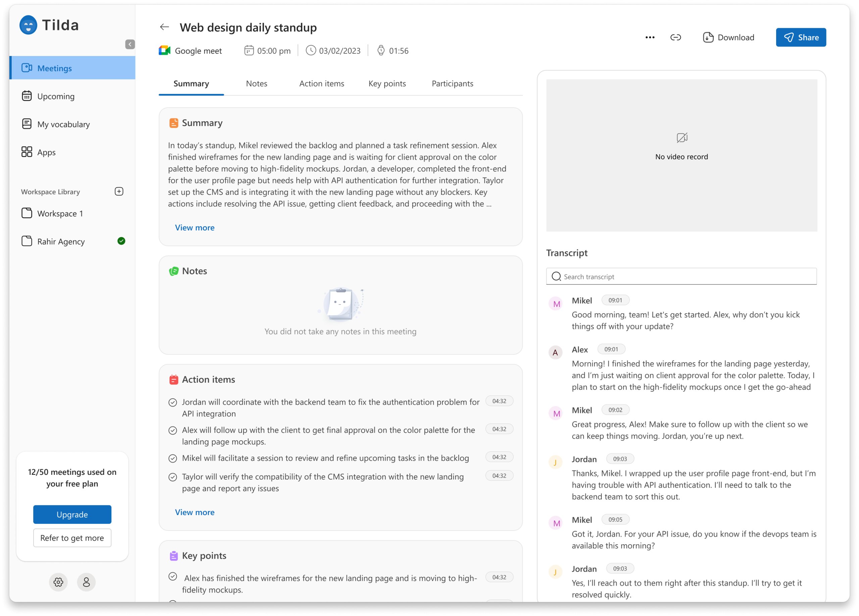Open the three-dots more options menu
The height and width of the screenshot is (616, 859).
pos(650,38)
